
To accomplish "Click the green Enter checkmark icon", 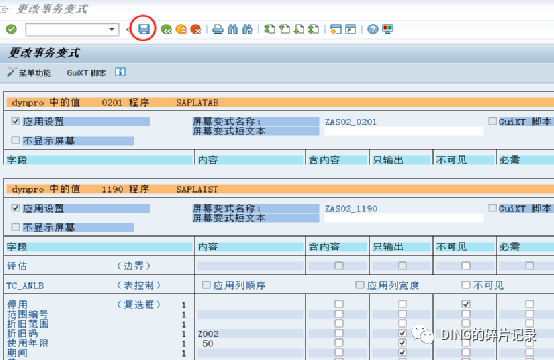I will [11, 29].
